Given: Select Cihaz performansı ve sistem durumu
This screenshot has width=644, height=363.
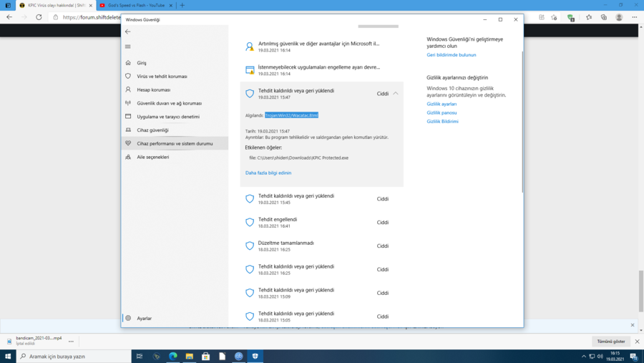Looking at the screenshot, I should coord(175,143).
